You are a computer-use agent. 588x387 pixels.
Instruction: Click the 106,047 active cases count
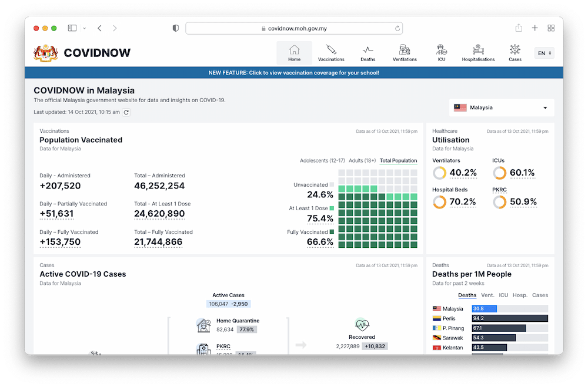click(x=219, y=304)
